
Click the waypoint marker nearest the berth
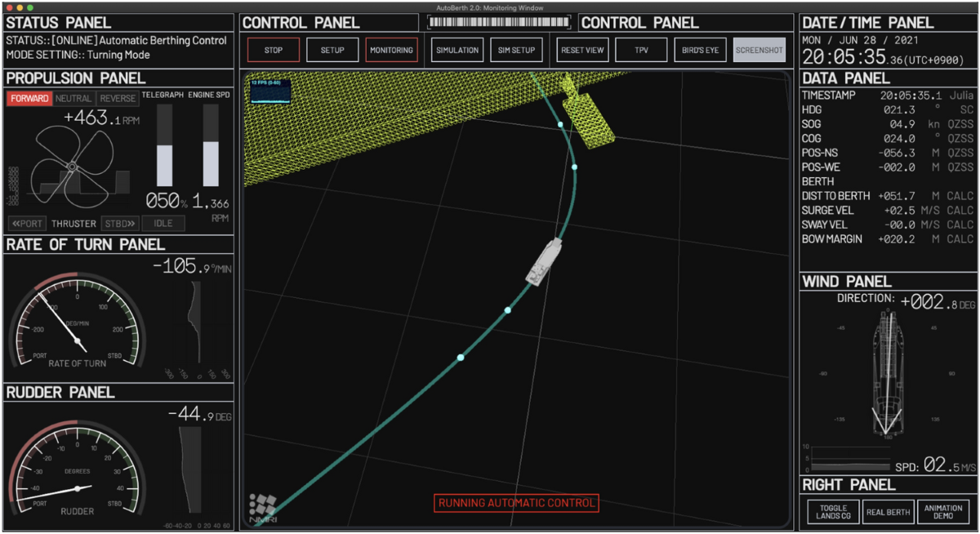click(560, 125)
